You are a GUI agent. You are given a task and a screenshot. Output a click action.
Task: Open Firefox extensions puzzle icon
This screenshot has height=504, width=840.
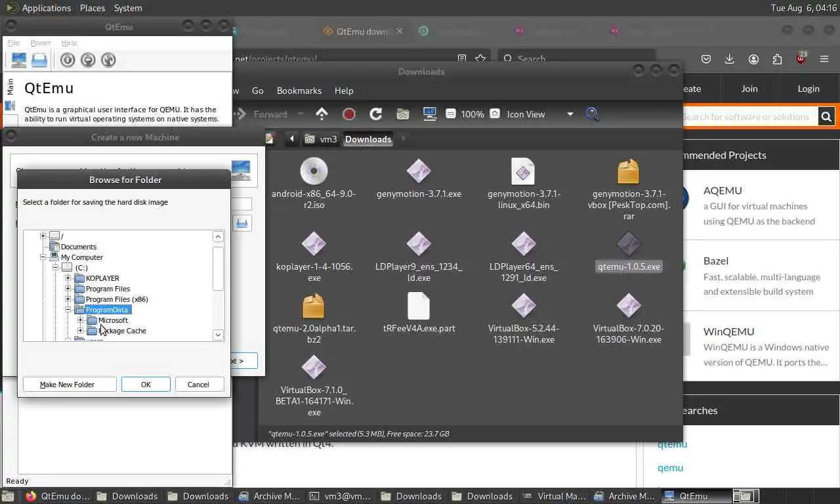tap(777, 59)
